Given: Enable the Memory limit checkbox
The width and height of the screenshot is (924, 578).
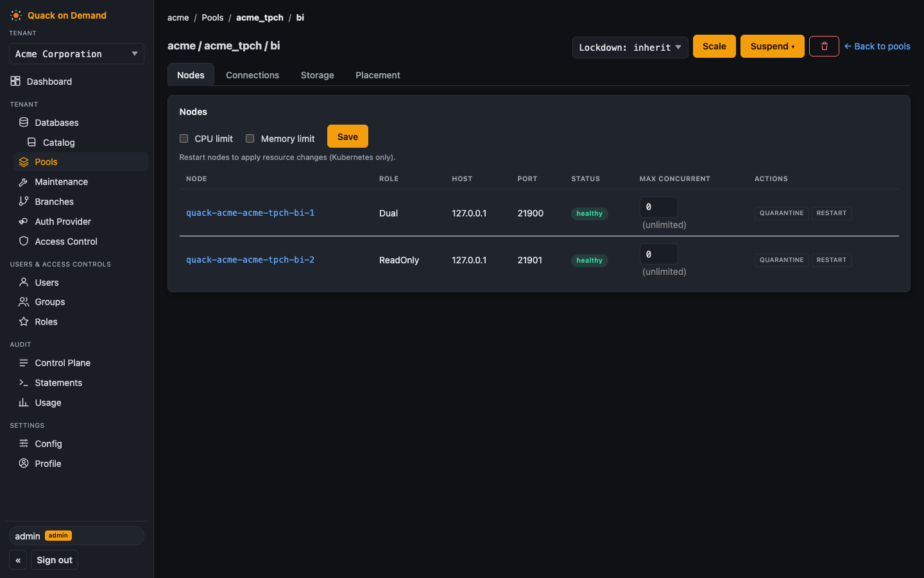Looking at the screenshot, I should (x=250, y=139).
